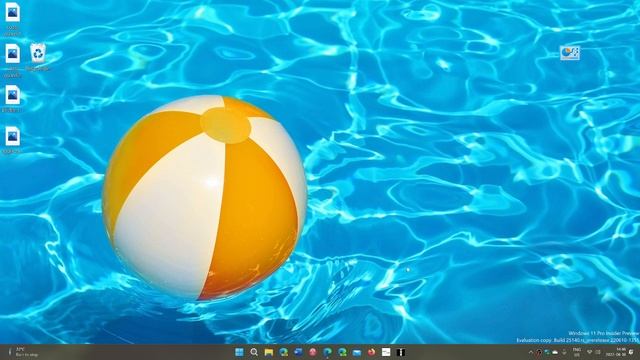The width and height of the screenshot is (640, 360).
Task: Open the black-tile app on taskbar
Action: tap(401, 352)
